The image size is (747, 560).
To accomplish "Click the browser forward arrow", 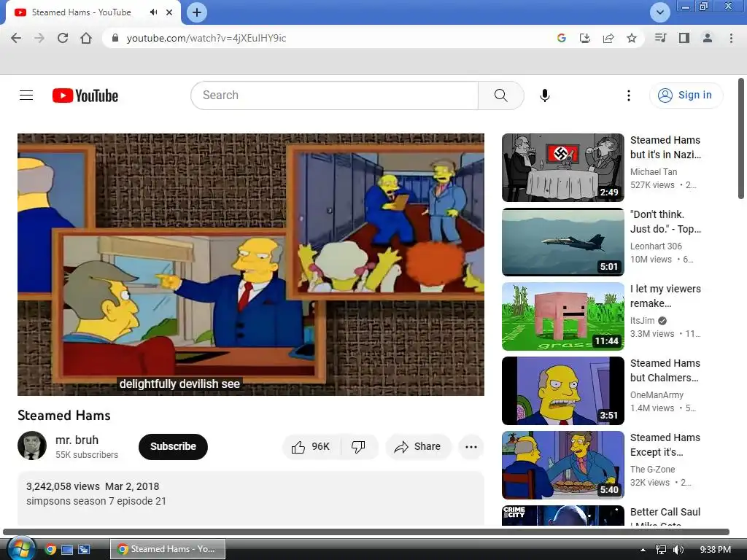I will 39,38.
